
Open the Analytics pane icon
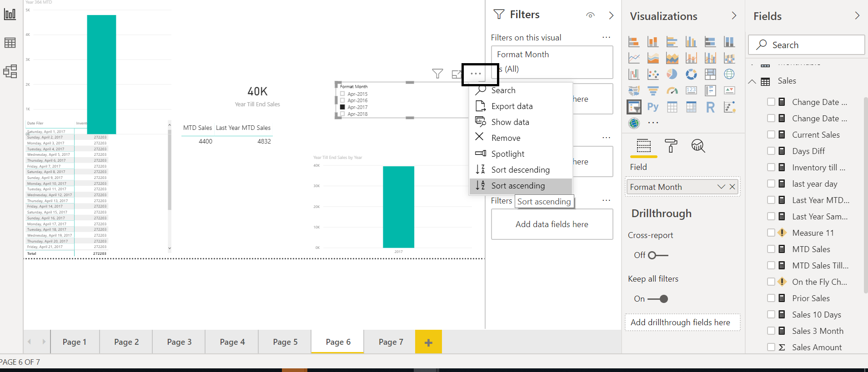(x=698, y=146)
